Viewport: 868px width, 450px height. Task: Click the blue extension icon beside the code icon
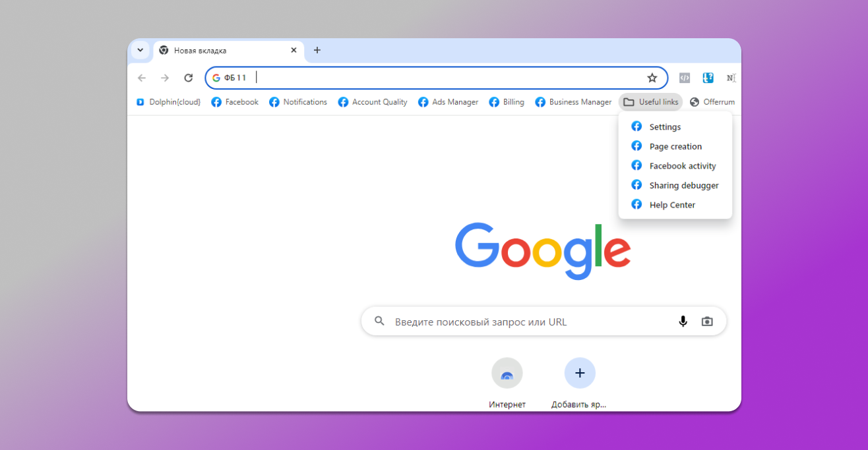click(x=708, y=78)
